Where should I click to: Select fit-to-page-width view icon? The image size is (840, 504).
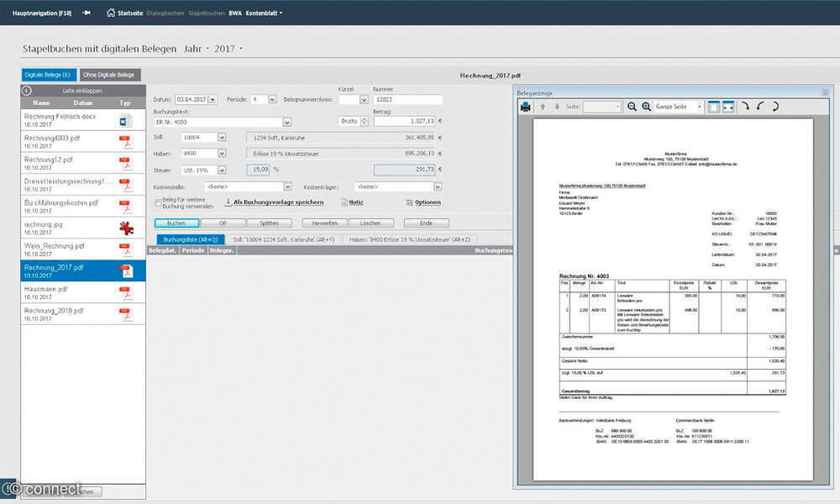point(727,107)
